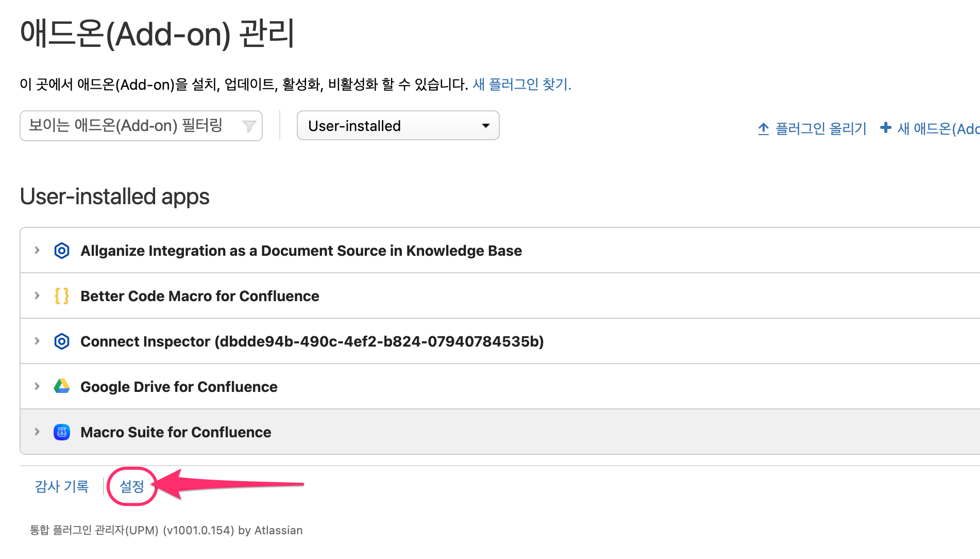The image size is (980, 559).
Task: Click the Better Code Macro braces icon
Action: point(62,296)
